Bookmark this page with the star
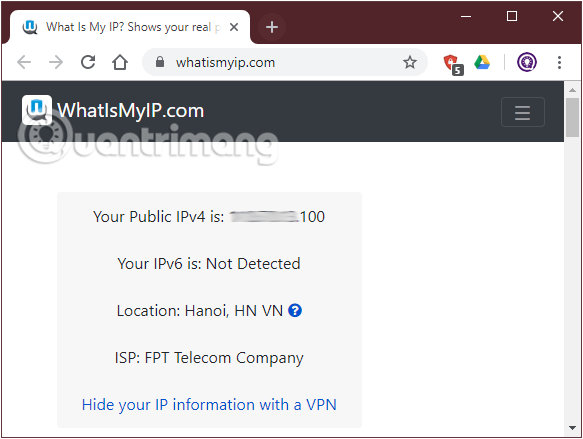This screenshot has width=583, height=439. point(410,62)
